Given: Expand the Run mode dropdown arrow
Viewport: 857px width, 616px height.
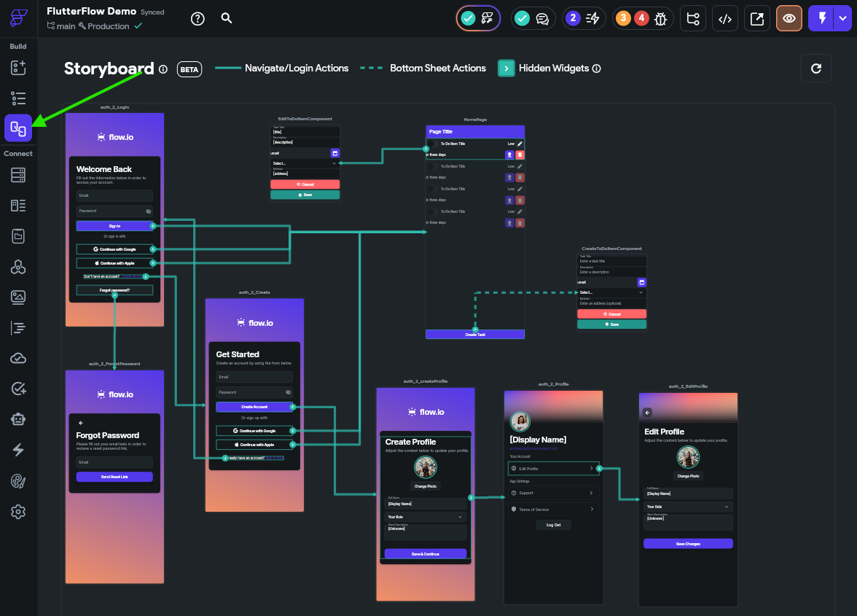Looking at the screenshot, I should (842, 18).
